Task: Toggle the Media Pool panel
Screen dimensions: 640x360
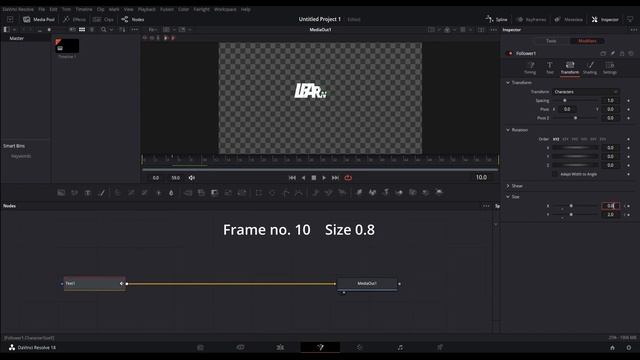Action: [39, 19]
